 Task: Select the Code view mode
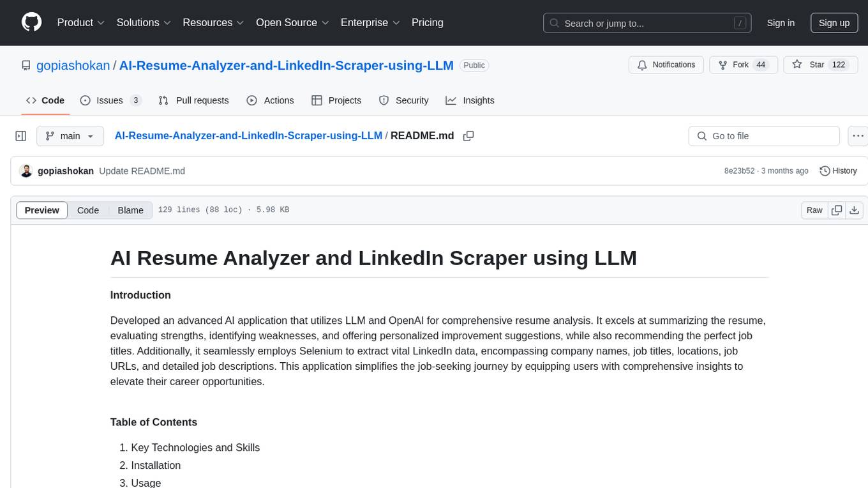point(88,210)
